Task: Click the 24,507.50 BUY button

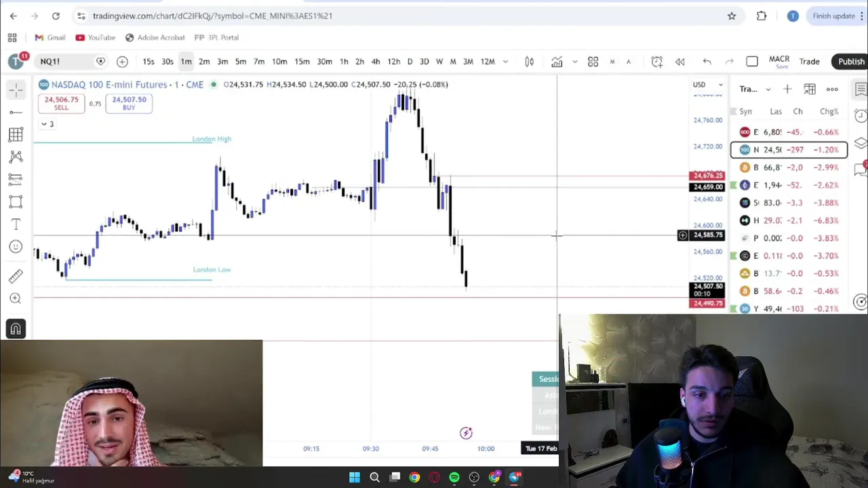Action: point(129,103)
